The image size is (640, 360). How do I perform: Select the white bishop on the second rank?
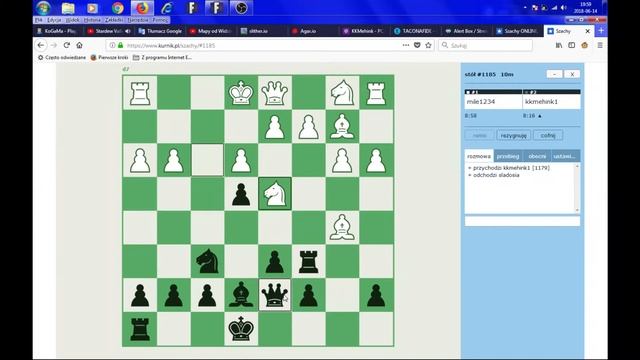coord(342,127)
